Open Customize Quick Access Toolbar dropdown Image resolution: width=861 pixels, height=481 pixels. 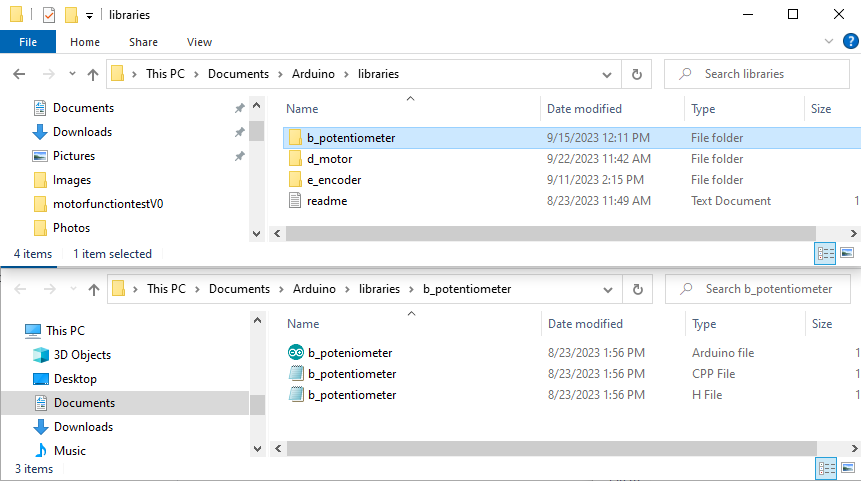(x=89, y=15)
